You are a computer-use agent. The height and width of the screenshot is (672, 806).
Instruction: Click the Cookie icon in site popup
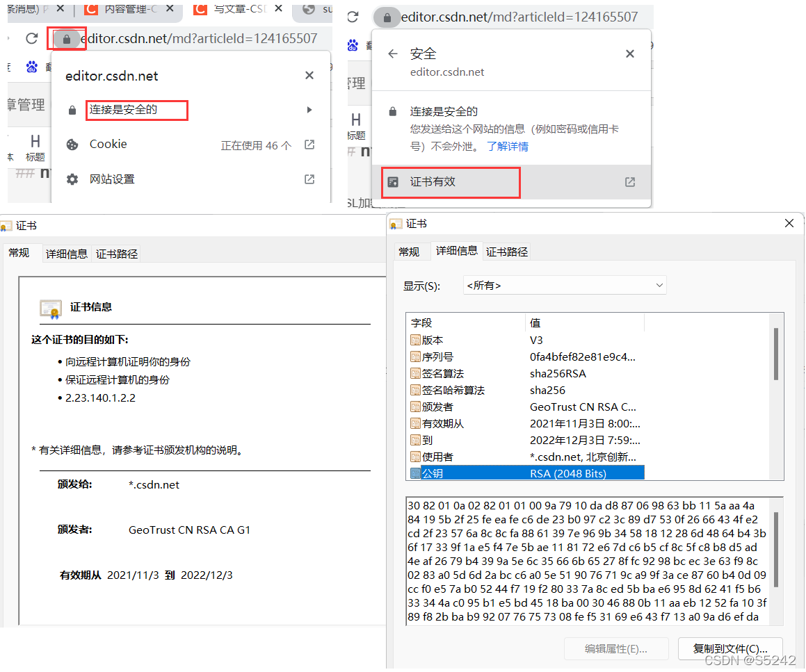72,145
